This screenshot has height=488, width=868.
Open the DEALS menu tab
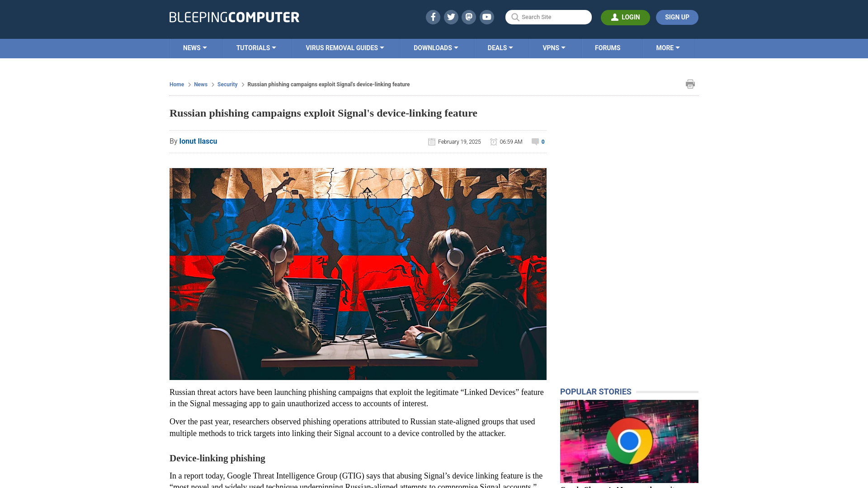pos(500,47)
